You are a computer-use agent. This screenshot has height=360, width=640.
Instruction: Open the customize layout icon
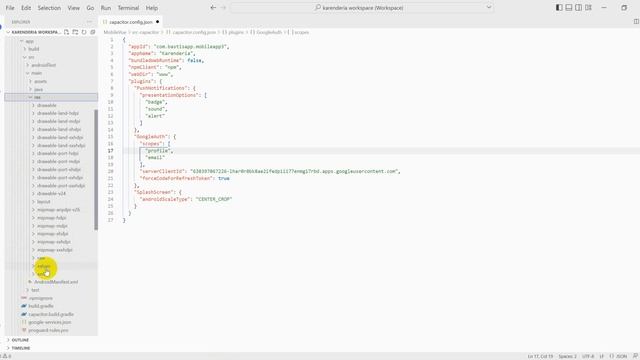[x=588, y=7]
